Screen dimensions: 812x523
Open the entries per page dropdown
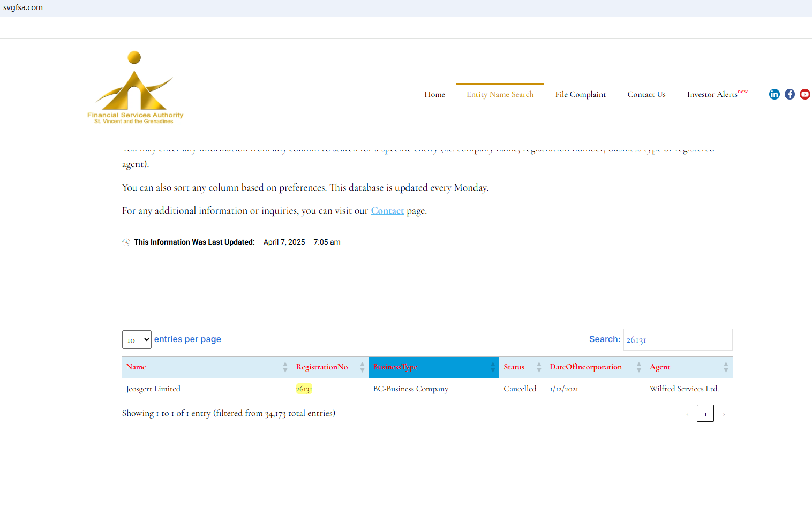tap(137, 340)
